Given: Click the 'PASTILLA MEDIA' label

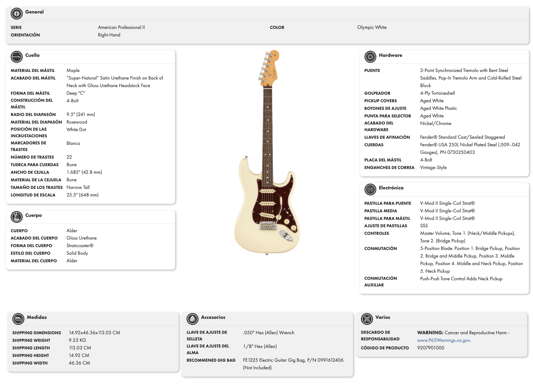Looking at the screenshot, I should click(381, 211).
